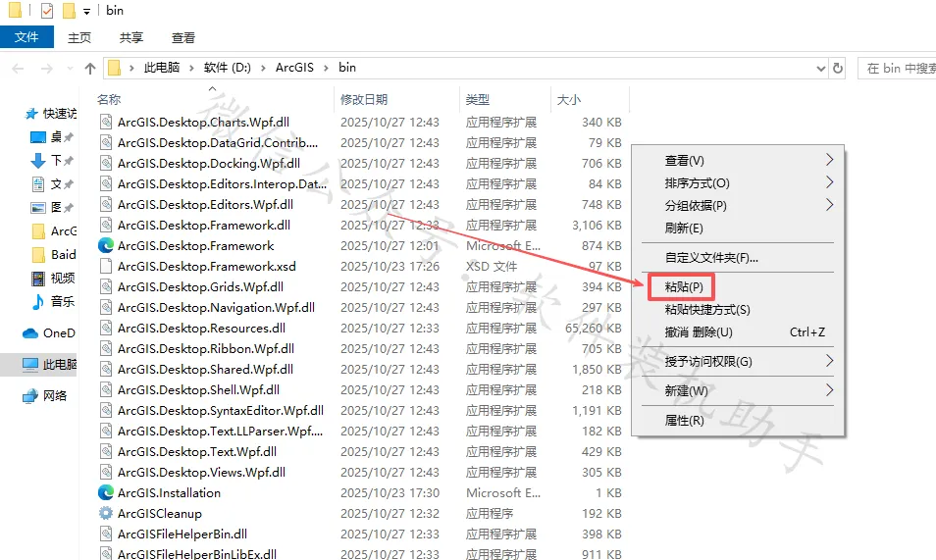Select Downloads arrow icon in sidebar
936x560 pixels.
coord(37,161)
